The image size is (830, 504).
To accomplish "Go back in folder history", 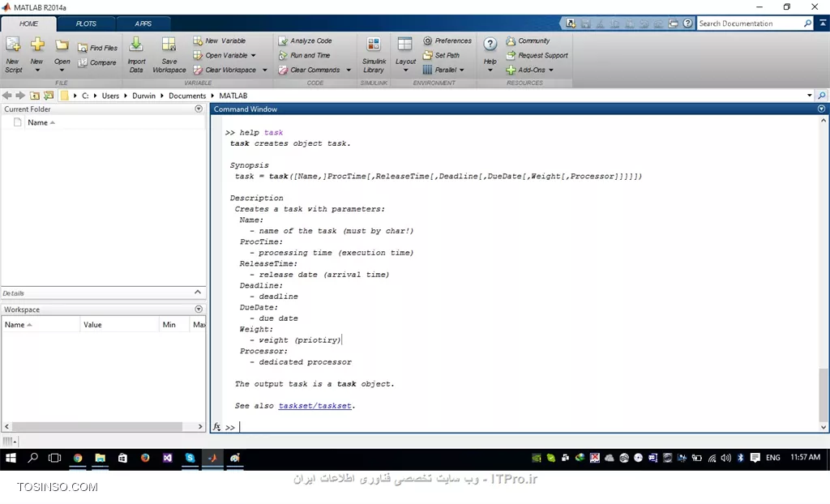I will [x=6, y=96].
